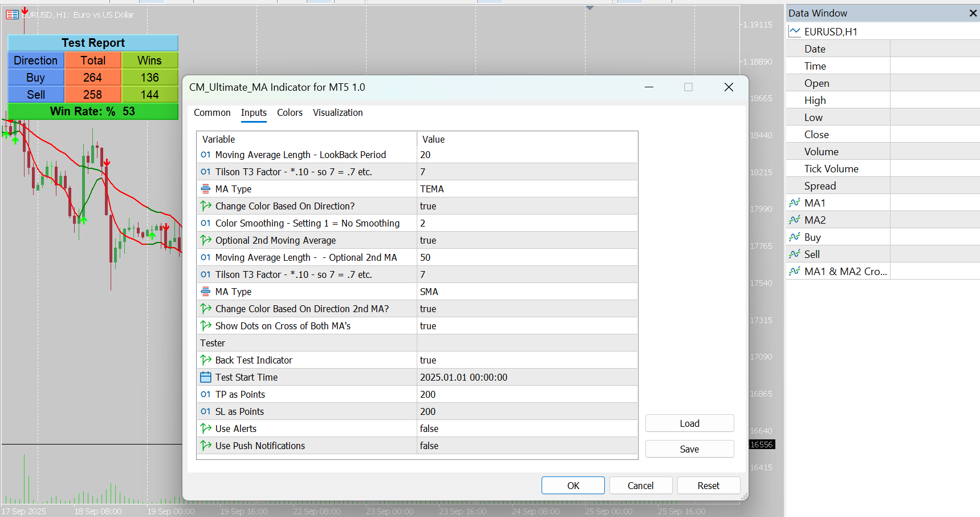Select the Inputs tab
The image size is (980, 517).
[254, 112]
